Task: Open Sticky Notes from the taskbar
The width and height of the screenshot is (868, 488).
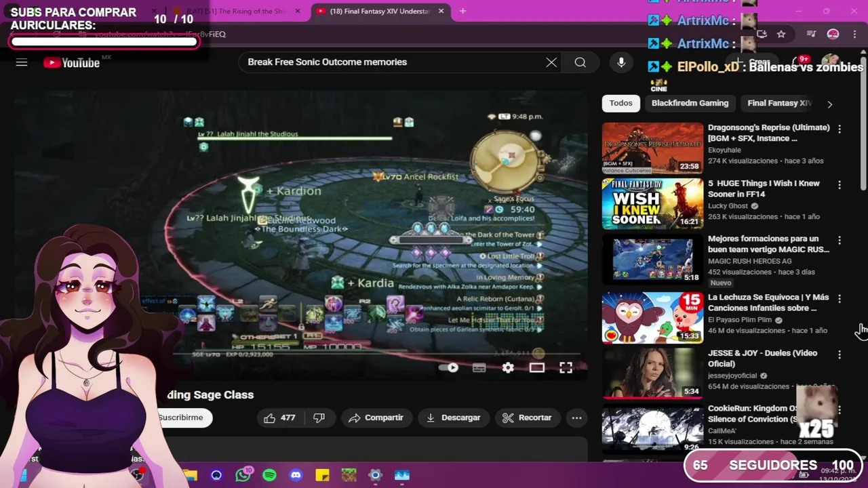Action: pos(322,475)
